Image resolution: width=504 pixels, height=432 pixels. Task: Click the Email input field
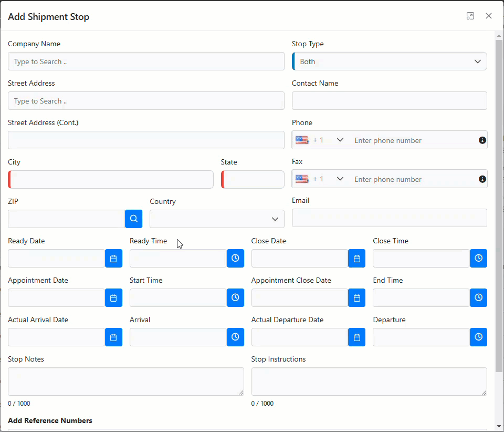(389, 218)
